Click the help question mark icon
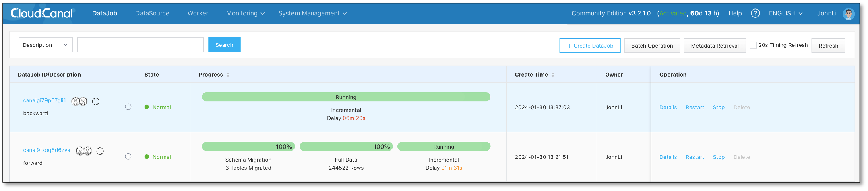868x191 pixels. pos(755,13)
